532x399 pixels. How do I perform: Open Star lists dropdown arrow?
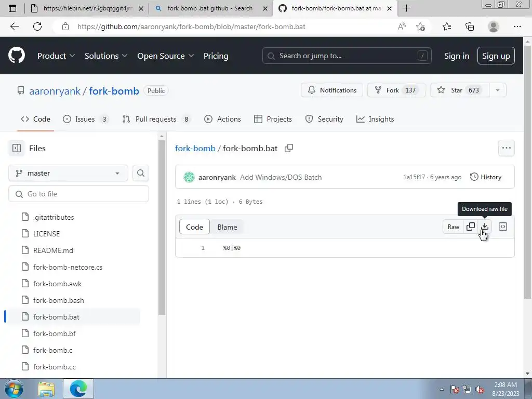click(498, 90)
